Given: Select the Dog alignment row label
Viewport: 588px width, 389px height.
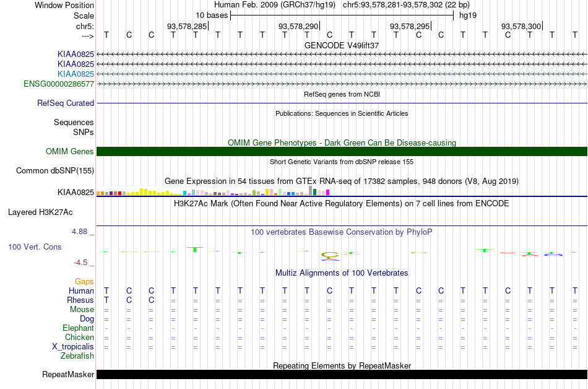Looking at the screenshot, I should point(87,319).
